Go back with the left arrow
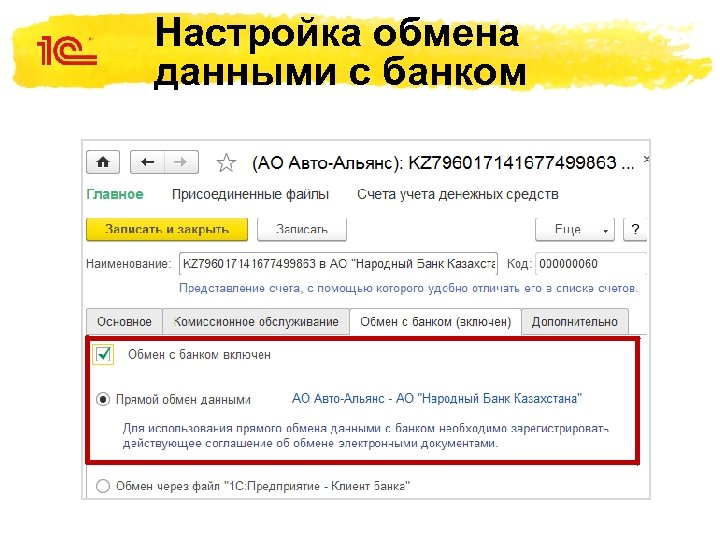 pos(147,162)
